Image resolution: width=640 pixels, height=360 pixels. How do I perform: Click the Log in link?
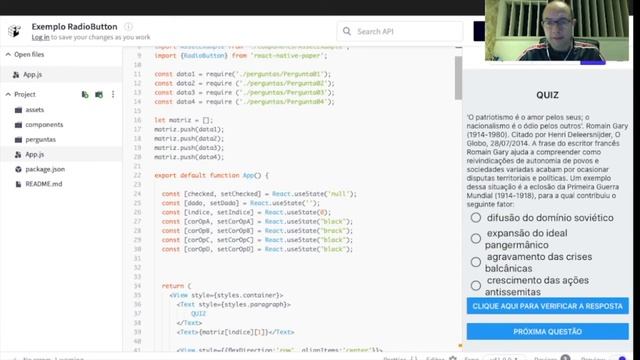coord(40,37)
